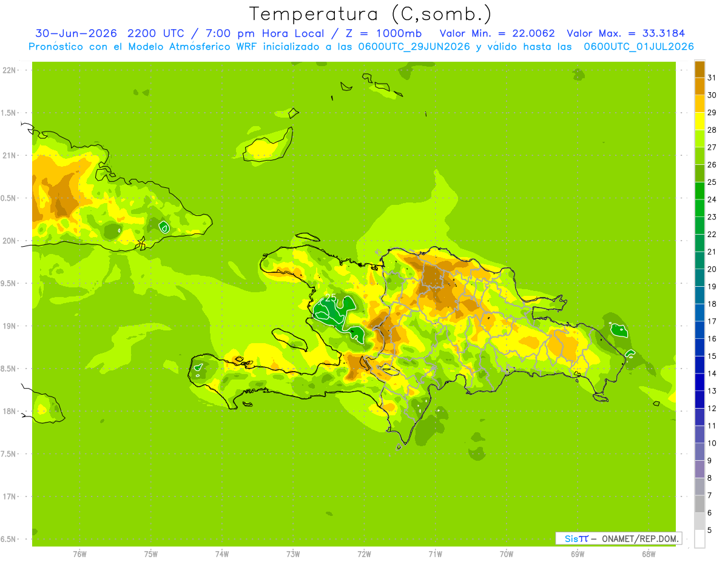Pick the purple swatch between 9 and 10
The width and height of the screenshot is (728, 562).
699,452
